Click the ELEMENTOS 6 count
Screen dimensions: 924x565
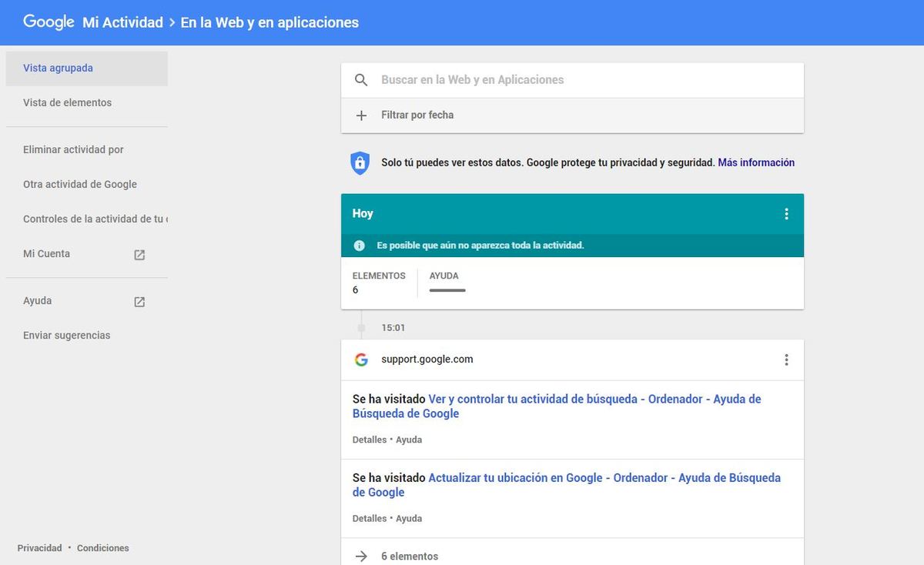[379, 282]
